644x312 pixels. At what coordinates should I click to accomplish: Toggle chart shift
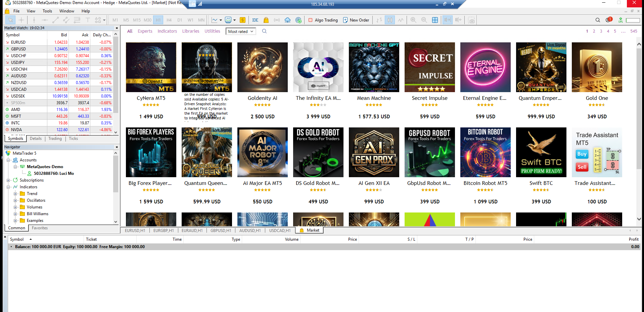coord(458,20)
